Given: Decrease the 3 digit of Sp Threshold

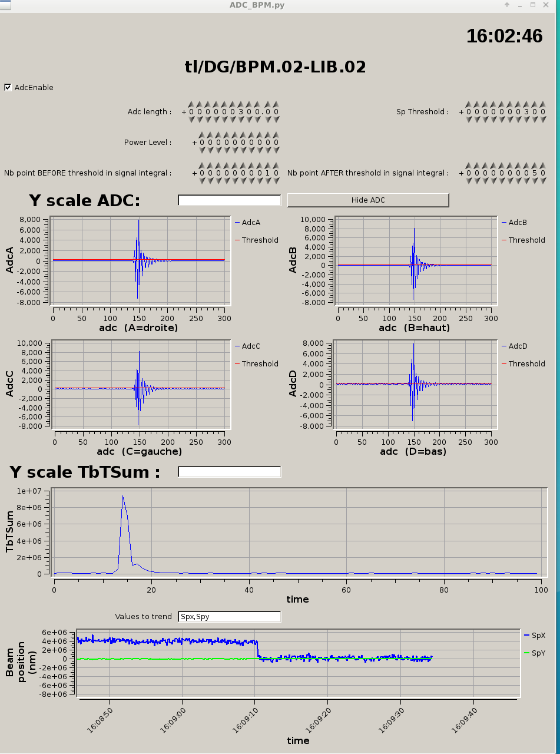Looking at the screenshot, I should (526, 120).
